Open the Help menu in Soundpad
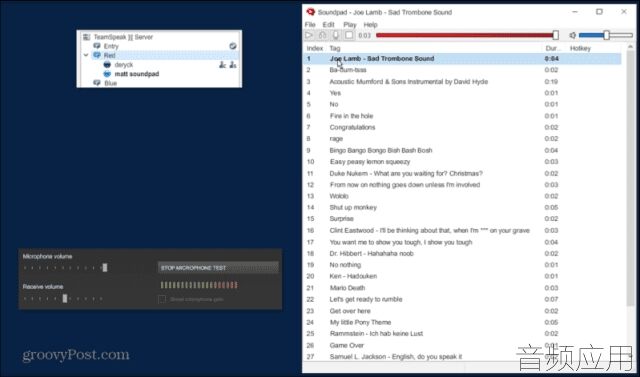The image size is (640, 377). (371, 24)
